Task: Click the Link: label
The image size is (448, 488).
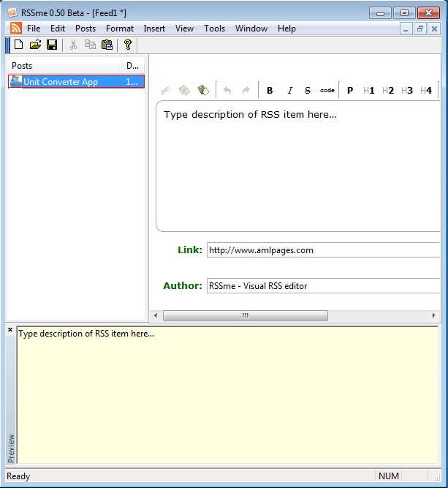Action: [189, 250]
